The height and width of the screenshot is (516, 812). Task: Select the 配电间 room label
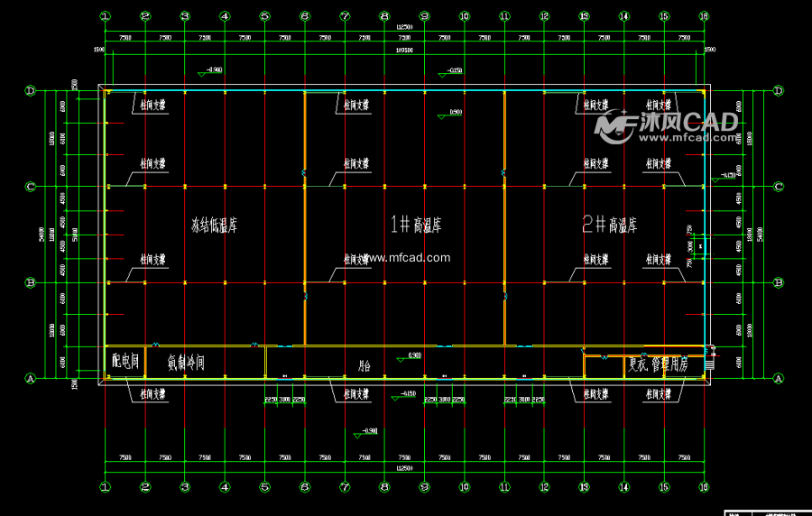(125, 362)
